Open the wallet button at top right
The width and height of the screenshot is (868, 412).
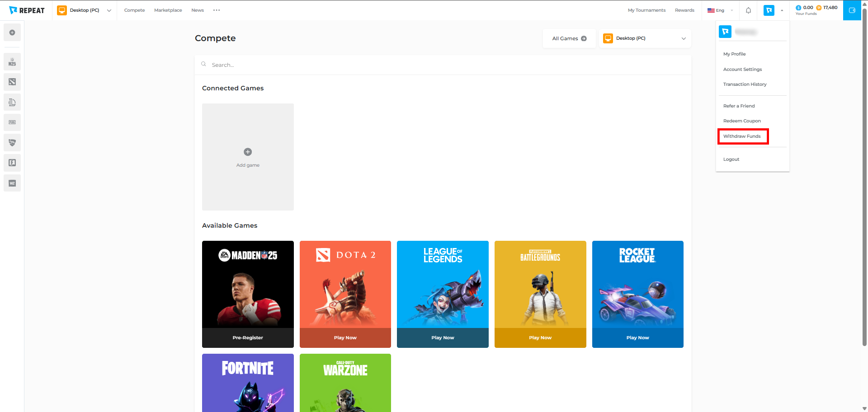[852, 10]
